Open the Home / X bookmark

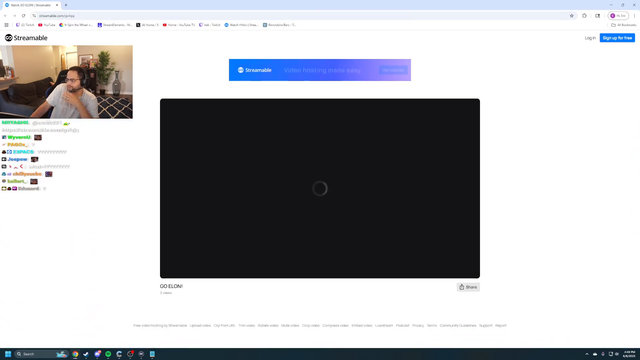pyautogui.click(x=147, y=25)
